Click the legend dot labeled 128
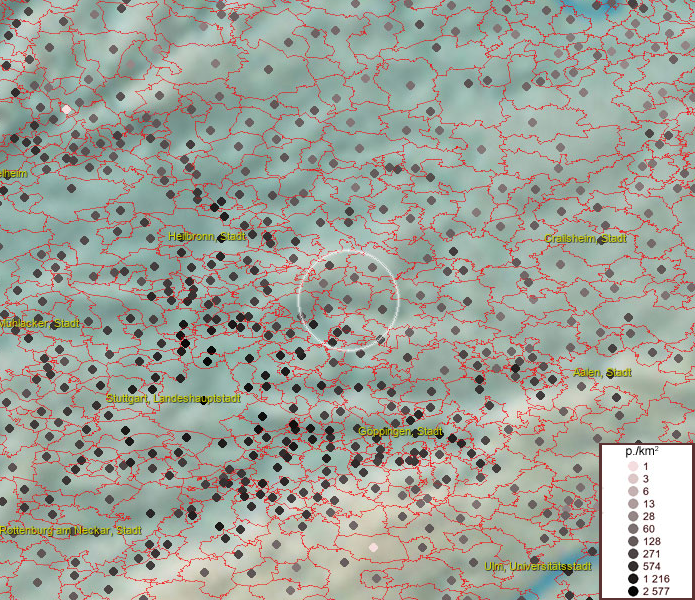 click(632, 541)
